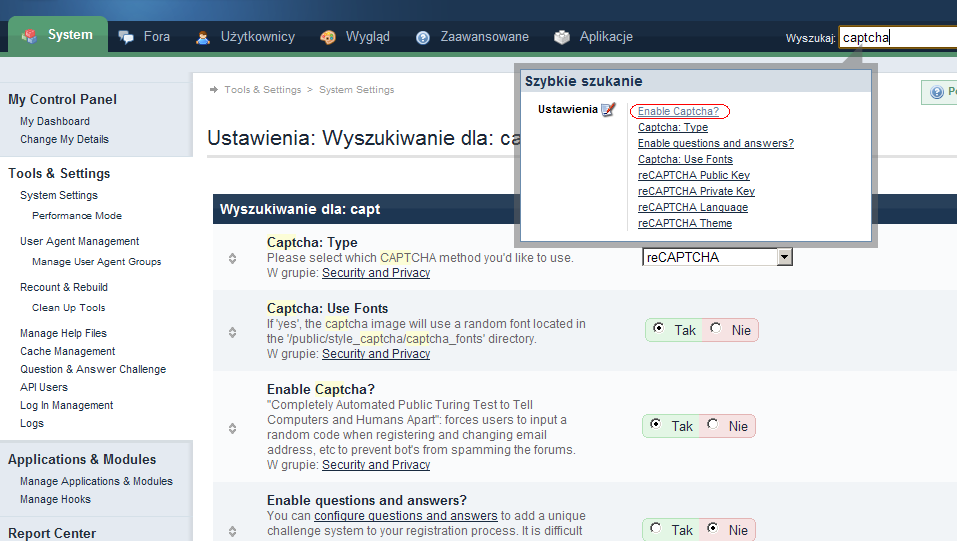The height and width of the screenshot is (541, 957).
Task: Open System Settings in the sidebar
Action: [x=59, y=195]
